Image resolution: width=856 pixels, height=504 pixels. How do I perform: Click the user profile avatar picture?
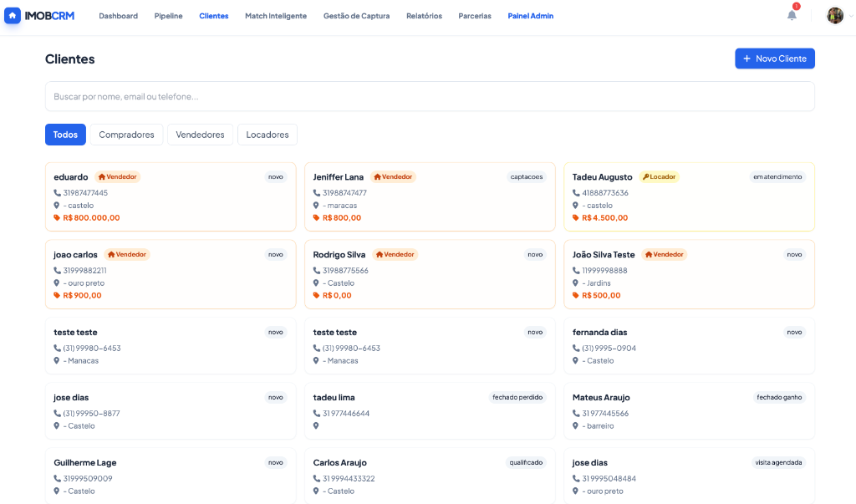click(x=834, y=15)
